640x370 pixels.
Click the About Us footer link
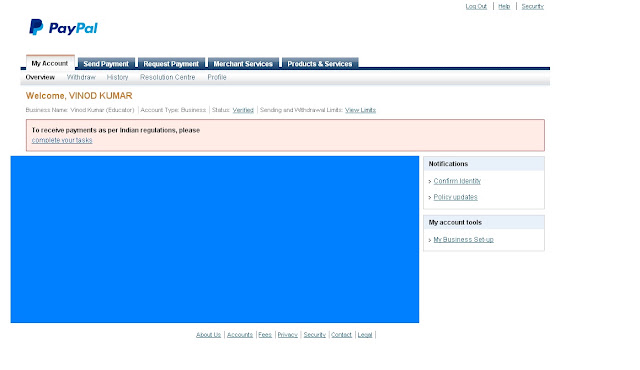tap(208, 335)
